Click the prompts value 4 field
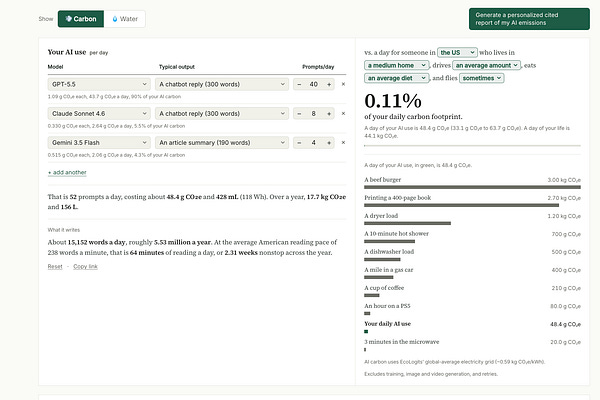This screenshot has height=400, width=600. coord(314,142)
